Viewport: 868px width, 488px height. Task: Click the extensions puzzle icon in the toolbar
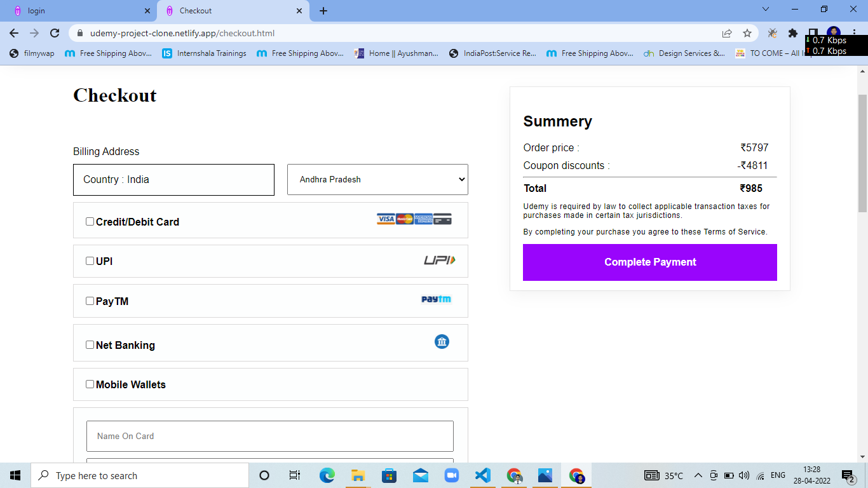tap(794, 33)
